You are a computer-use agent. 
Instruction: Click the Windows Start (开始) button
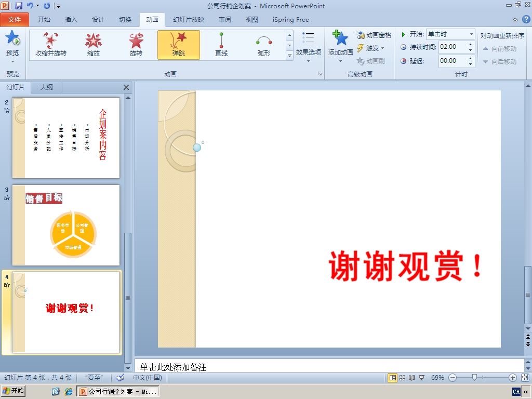point(13,391)
